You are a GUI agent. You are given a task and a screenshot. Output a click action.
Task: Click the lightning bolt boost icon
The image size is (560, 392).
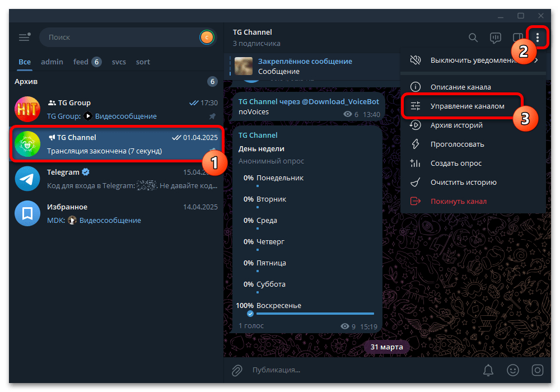416,144
